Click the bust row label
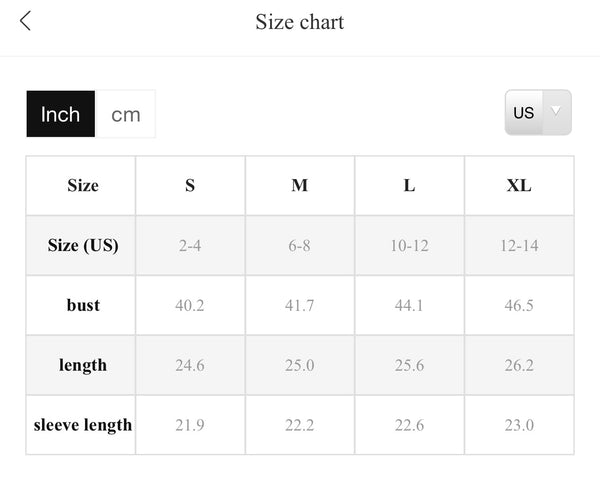The width and height of the screenshot is (600, 488). [x=81, y=305]
